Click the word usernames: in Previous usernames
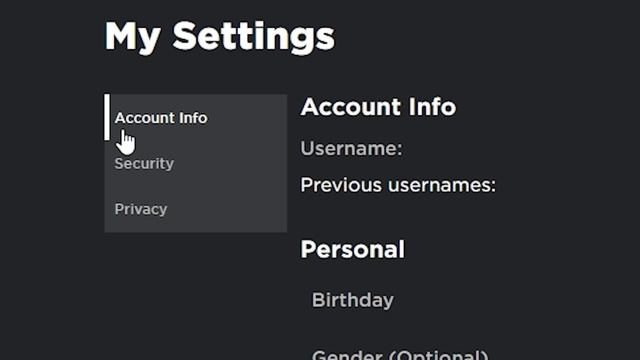This screenshot has width=640, height=360. click(442, 186)
